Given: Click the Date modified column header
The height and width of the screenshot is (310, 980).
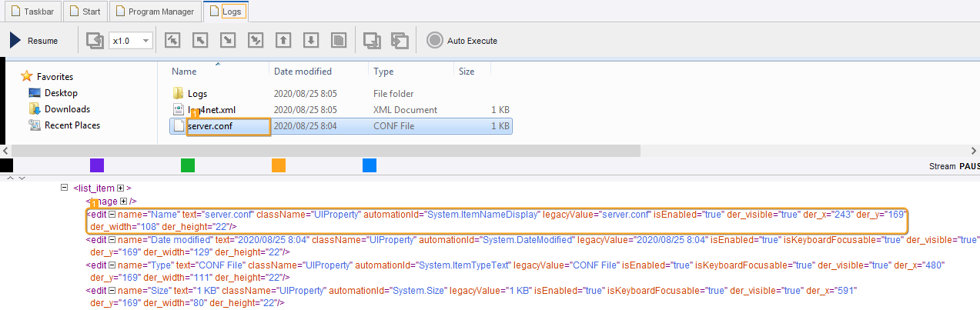Looking at the screenshot, I should coord(303,72).
